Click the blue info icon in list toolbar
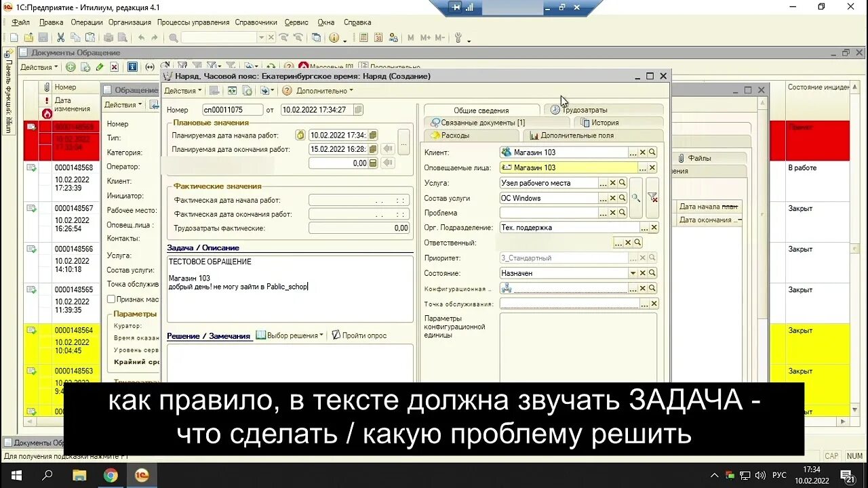868x488 pixels. (132, 67)
